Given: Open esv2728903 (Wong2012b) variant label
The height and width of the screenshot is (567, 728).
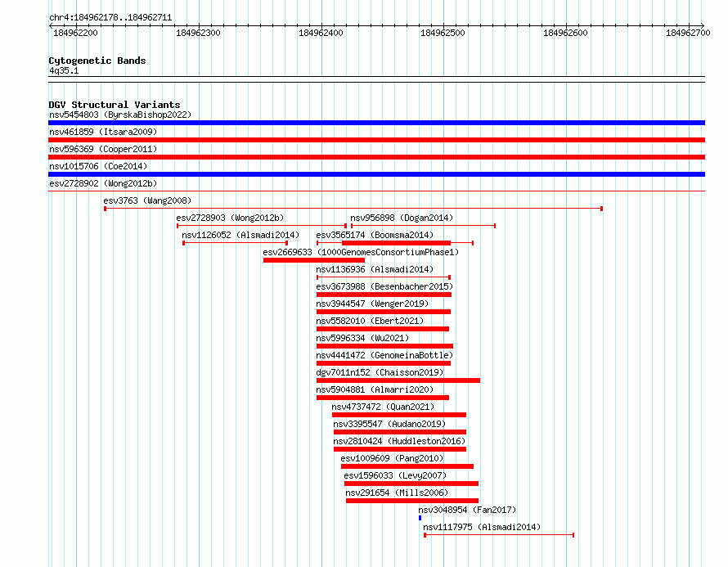Looking at the screenshot, I should [230, 218].
